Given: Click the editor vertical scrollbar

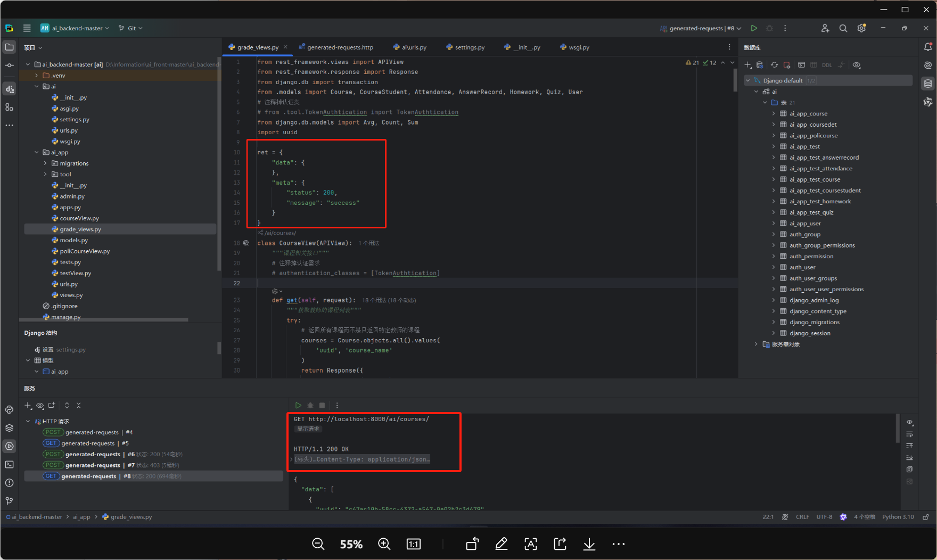Looking at the screenshot, I should tap(735, 79).
